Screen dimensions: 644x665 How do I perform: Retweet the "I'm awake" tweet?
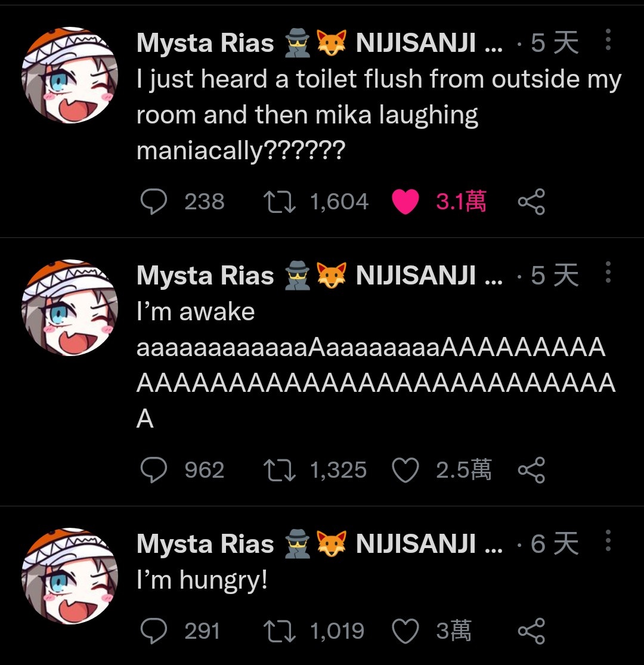[x=280, y=471]
